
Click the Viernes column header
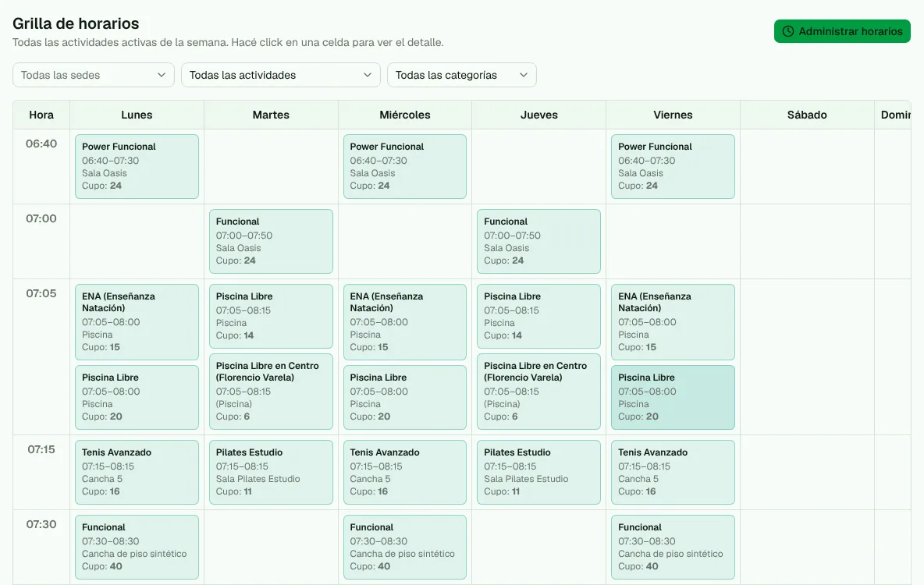673,115
